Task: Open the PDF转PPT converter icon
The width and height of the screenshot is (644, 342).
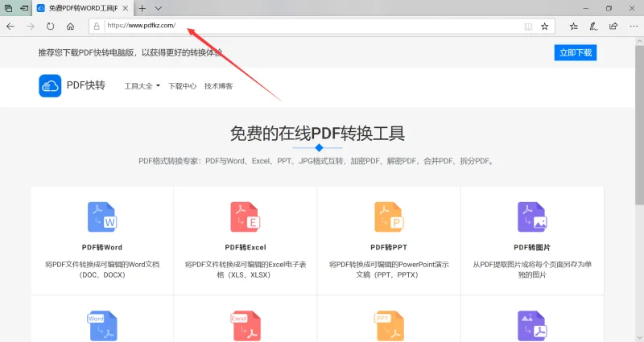Action: pyautogui.click(x=389, y=216)
